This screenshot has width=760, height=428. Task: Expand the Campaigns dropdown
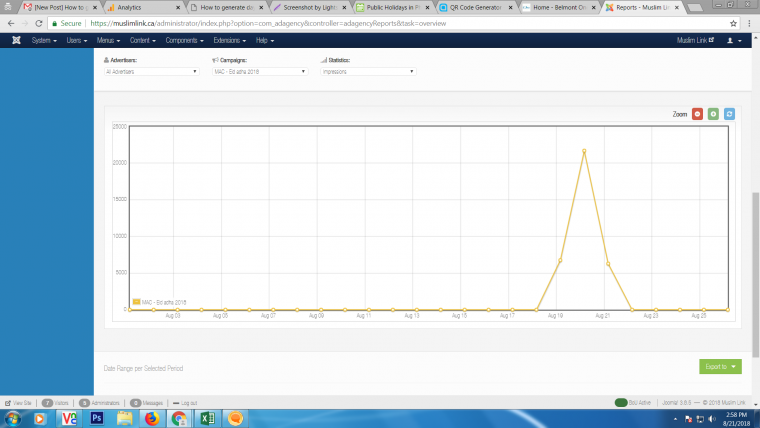point(260,71)
